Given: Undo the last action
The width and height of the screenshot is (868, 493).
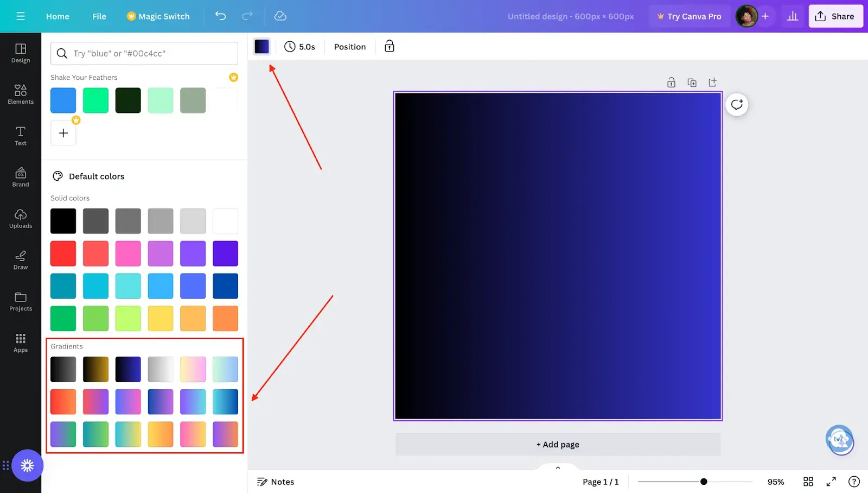Looking at the screenshot, I should [x=220, y=16].
